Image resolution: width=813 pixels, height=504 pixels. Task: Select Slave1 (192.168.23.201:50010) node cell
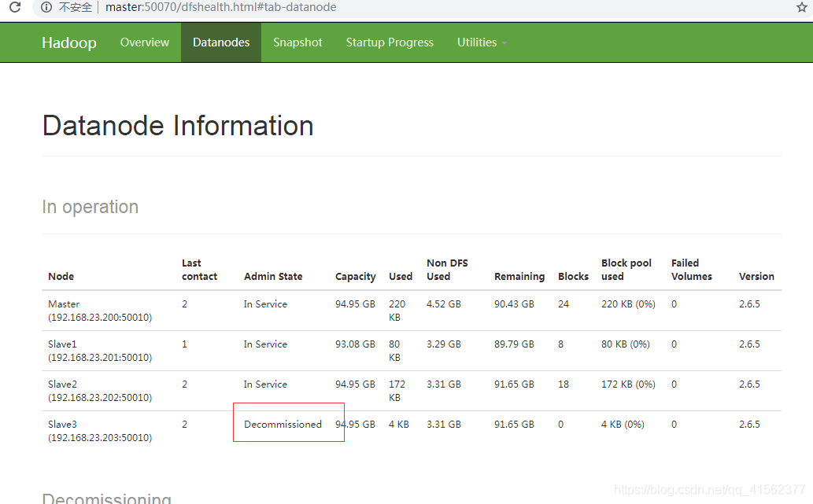tap(100, 351)
